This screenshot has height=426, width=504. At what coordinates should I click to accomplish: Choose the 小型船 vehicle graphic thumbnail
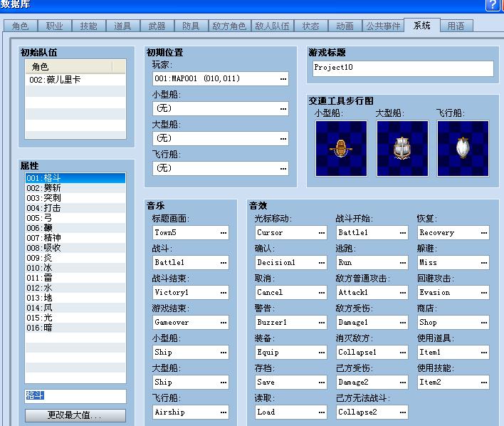tap(341, 148)
